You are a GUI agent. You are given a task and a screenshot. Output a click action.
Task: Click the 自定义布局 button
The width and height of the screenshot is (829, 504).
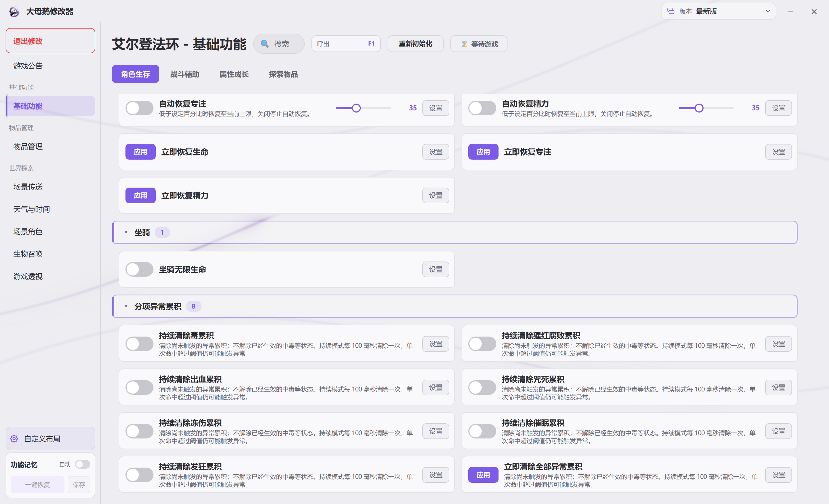tap(50, 438)
